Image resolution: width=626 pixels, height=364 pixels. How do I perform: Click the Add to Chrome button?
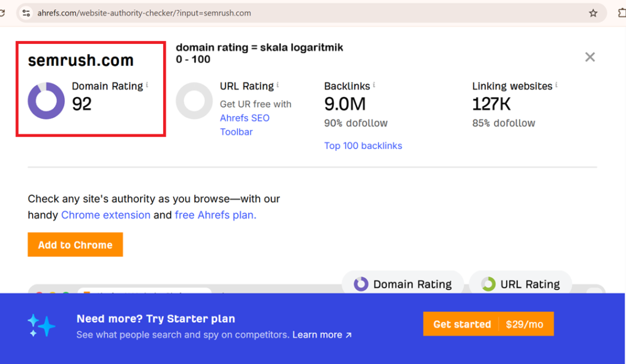click(75, 244)
